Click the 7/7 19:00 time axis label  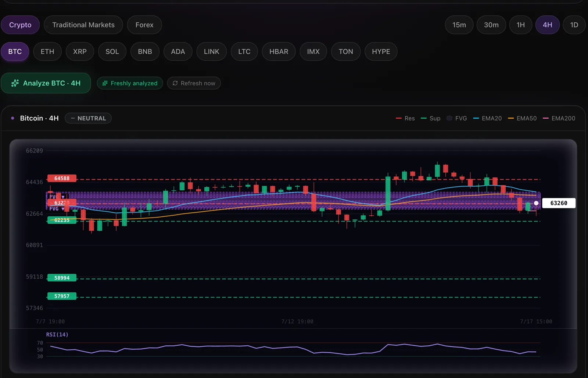(x=50, y=321)
